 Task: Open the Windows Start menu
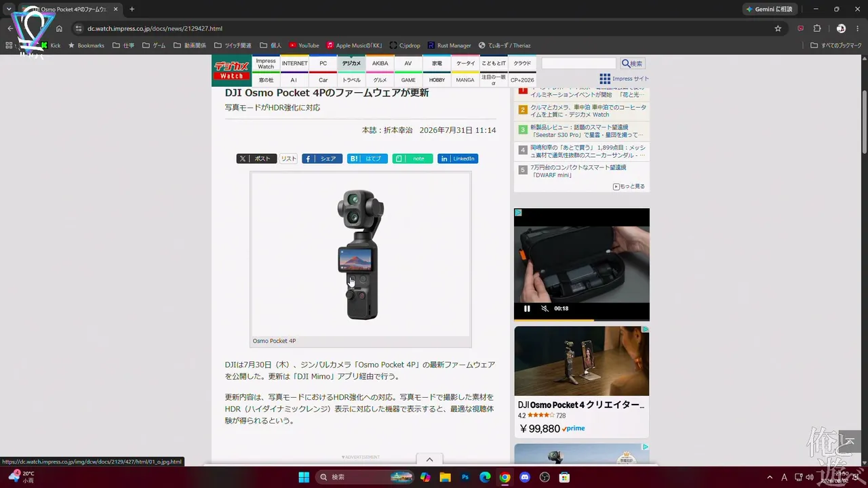(x=304, y=477)
